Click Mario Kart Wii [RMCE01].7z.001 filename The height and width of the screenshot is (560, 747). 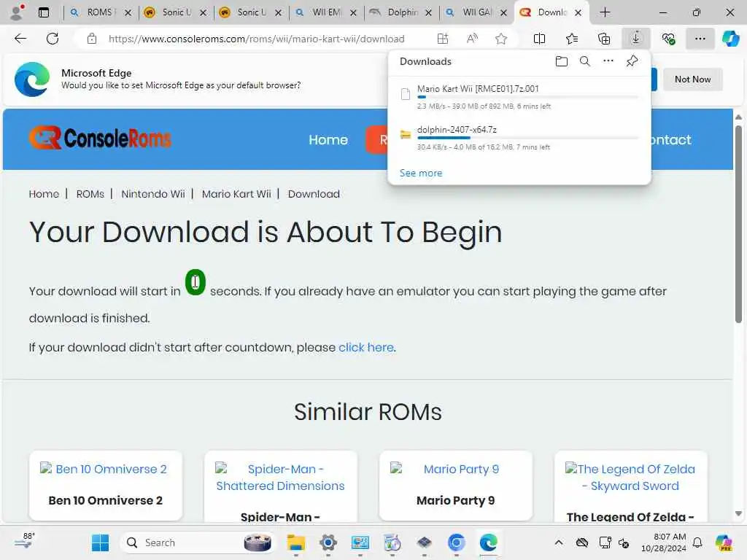click(478, 88)
